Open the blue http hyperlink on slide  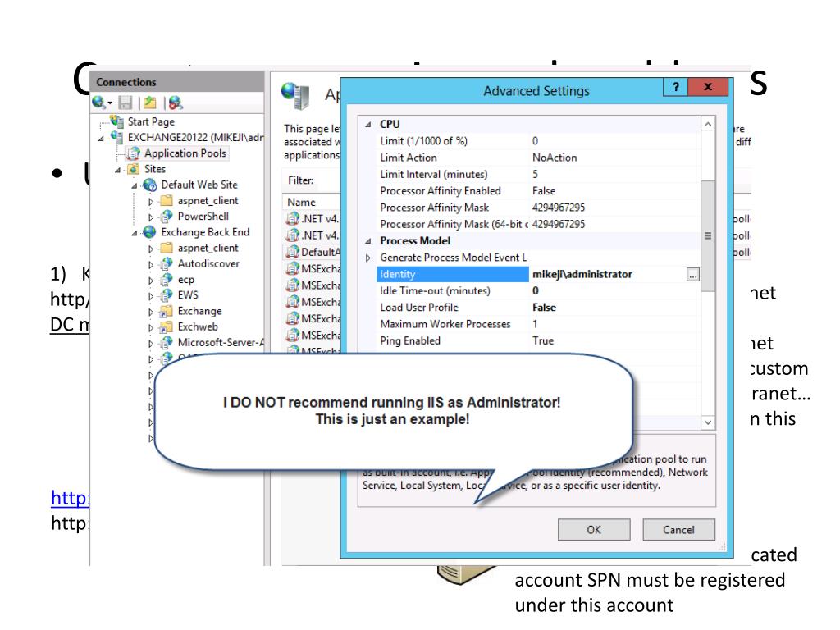point(71,498)
